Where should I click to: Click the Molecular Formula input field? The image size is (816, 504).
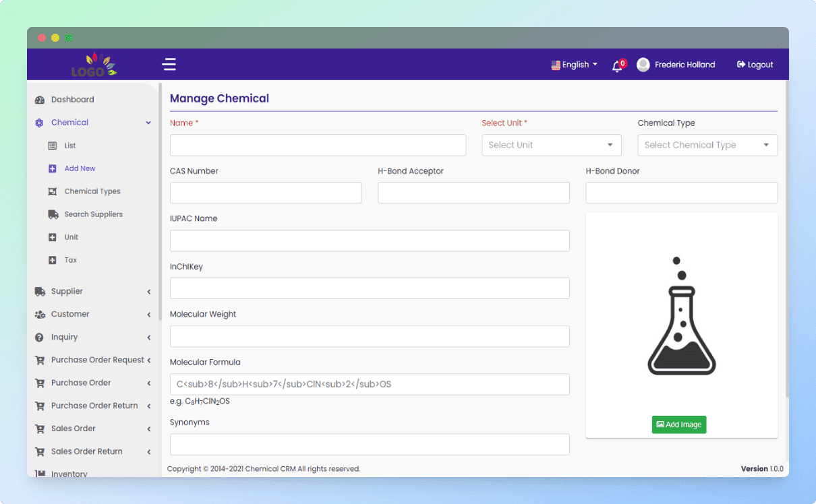370,384
